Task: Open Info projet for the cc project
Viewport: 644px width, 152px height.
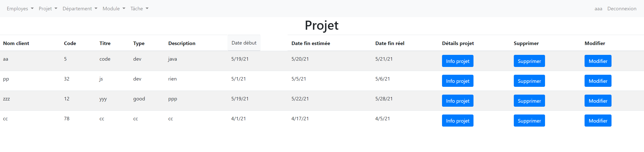Action: coord(457,121)
